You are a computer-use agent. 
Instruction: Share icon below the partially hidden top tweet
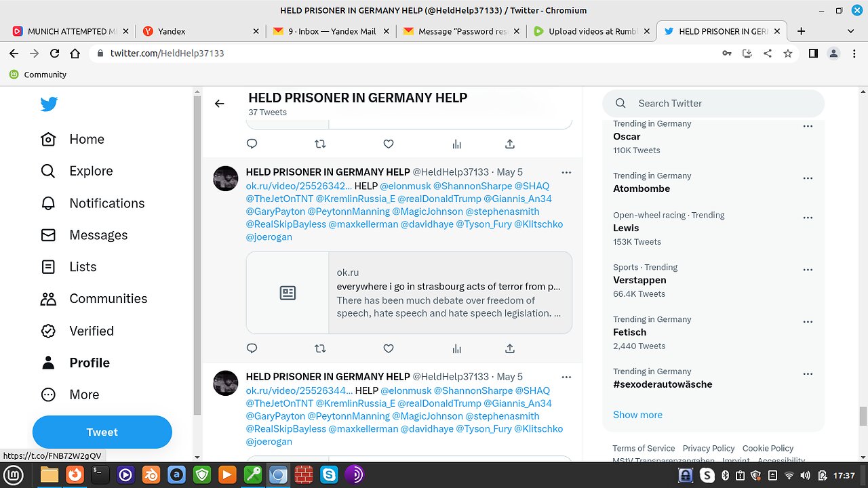[x=510, y=144]
